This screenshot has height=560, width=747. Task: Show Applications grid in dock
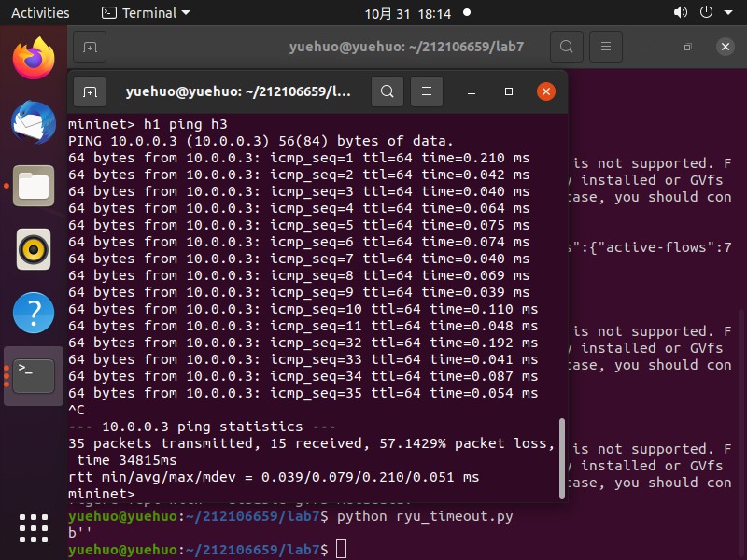[34, 528]
